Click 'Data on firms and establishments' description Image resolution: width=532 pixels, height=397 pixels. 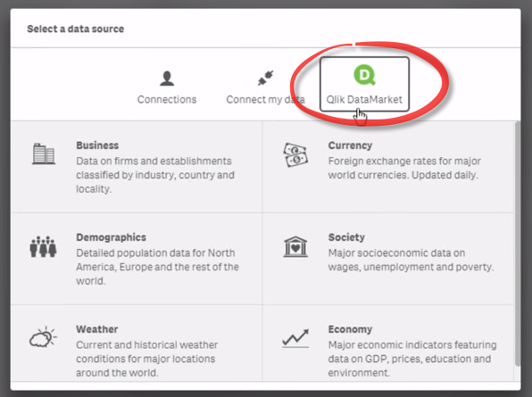(x=154, y=161)
